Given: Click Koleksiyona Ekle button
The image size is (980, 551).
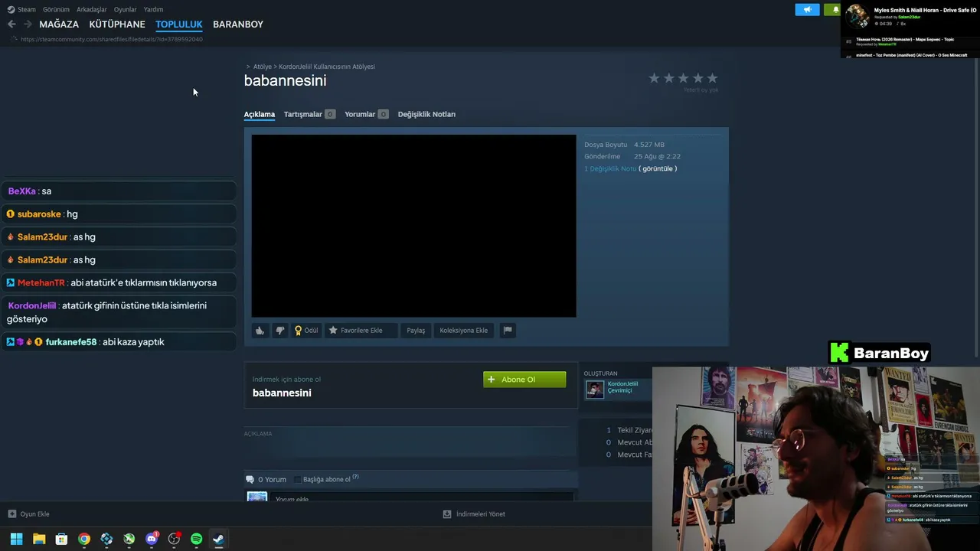Looking at the screenshot, I should point(464,331).
